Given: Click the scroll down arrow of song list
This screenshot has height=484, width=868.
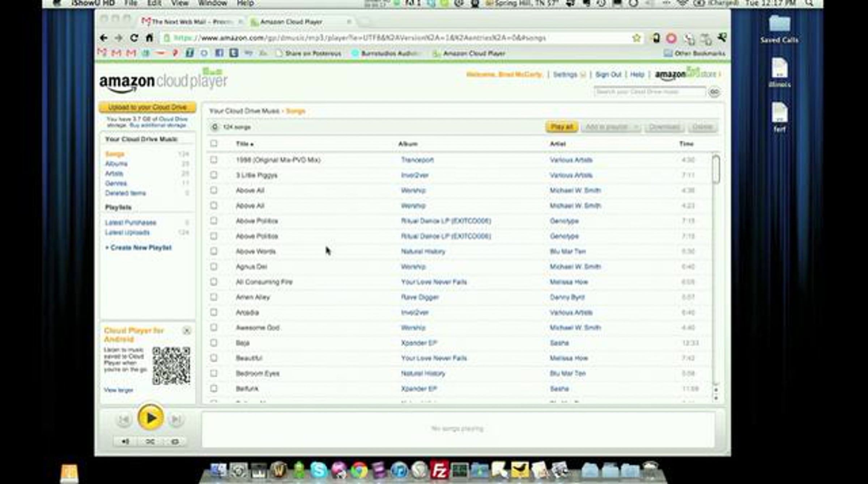Looking at the screenshot, I should tap(716, 398).
